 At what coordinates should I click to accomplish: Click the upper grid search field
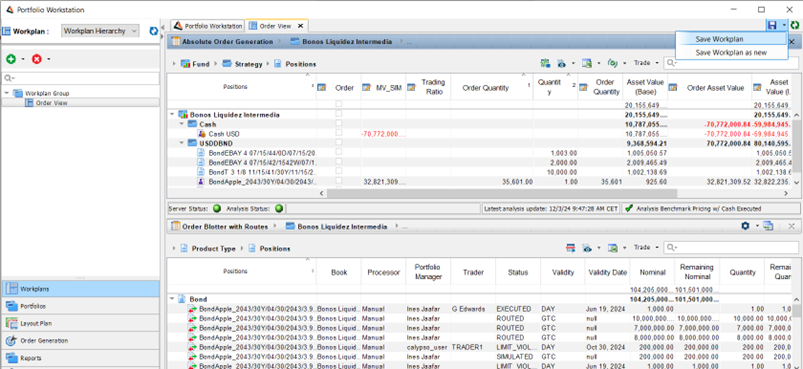tap(732, 63)
